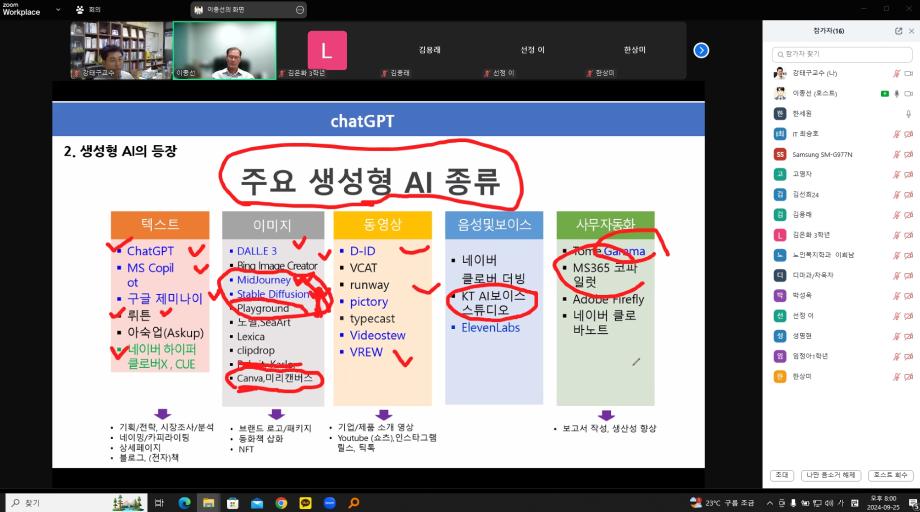Select participant row IT 최승호

tap(842, 134)
